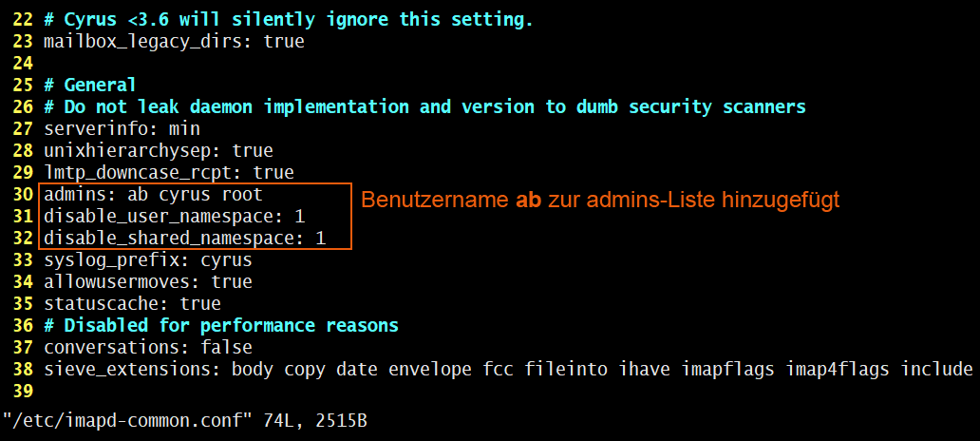This screenshot has width=980, height=441.
Task: Click the 'allowusermoves: true' setting
Action: [148, 281]
